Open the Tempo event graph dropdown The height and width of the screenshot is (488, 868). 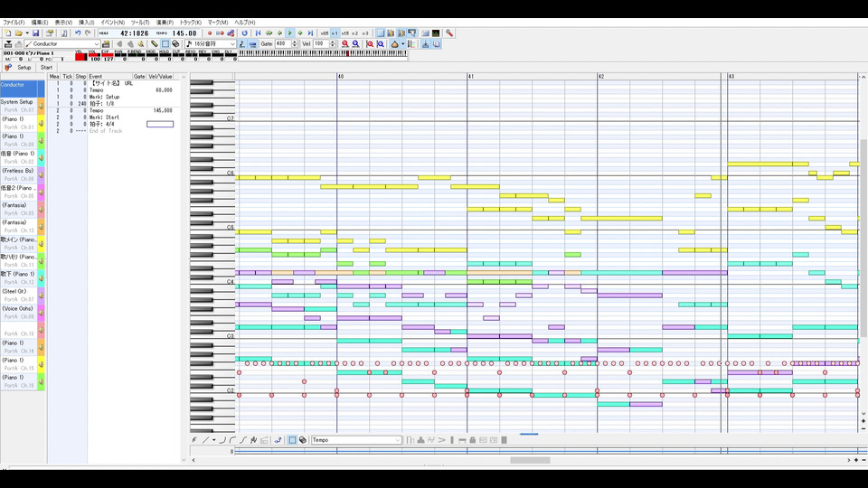click(356, 440)
